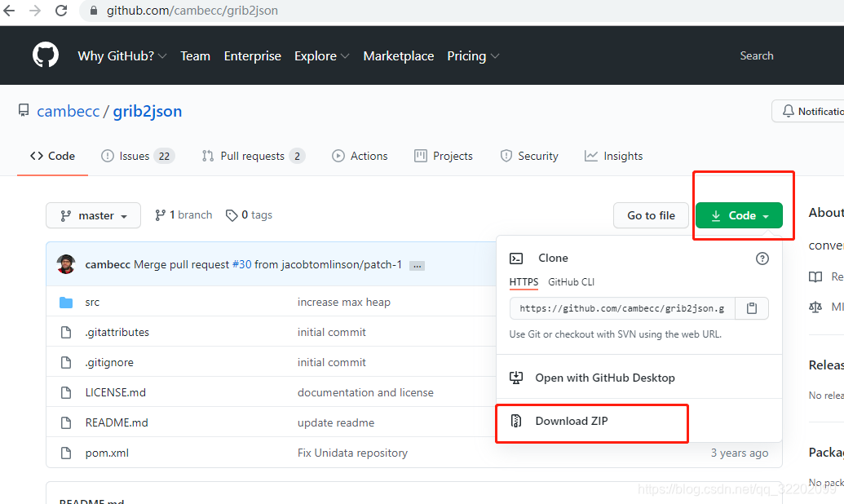Click the zip file icon for Download ZIP
This screenshot has height=504, width=844.
coord(516,421)
